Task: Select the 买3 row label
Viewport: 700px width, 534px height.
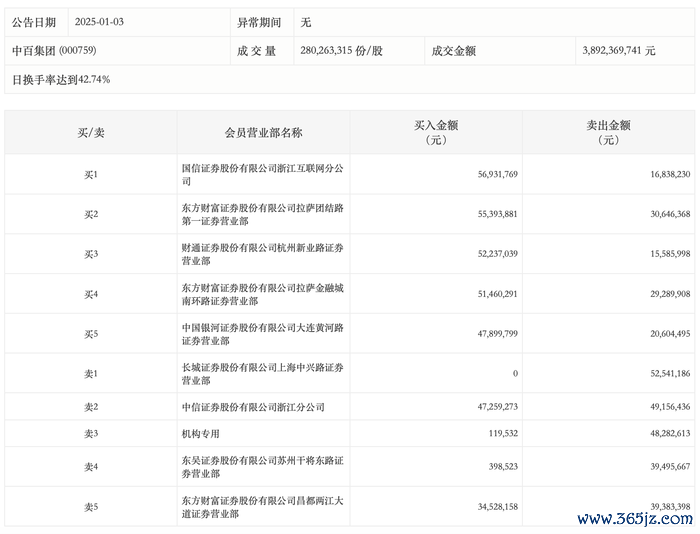Action: tap(91, 254)
